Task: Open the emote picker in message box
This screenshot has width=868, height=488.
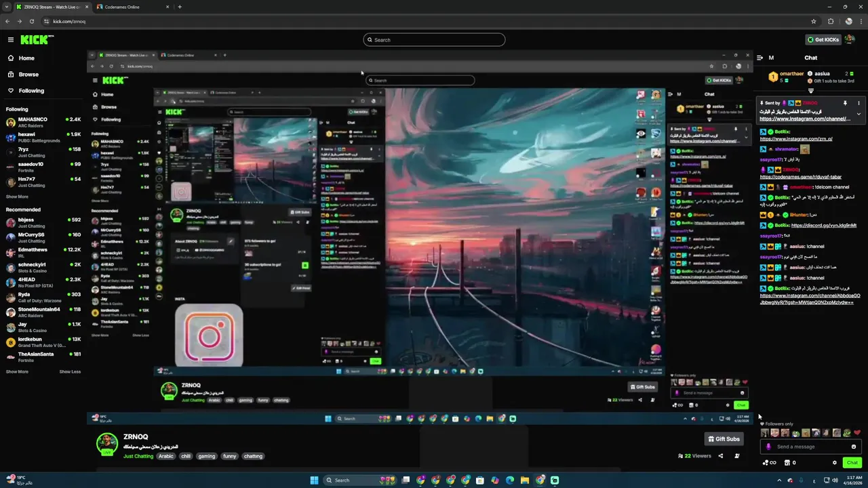Action: click(x=853, y=447)
